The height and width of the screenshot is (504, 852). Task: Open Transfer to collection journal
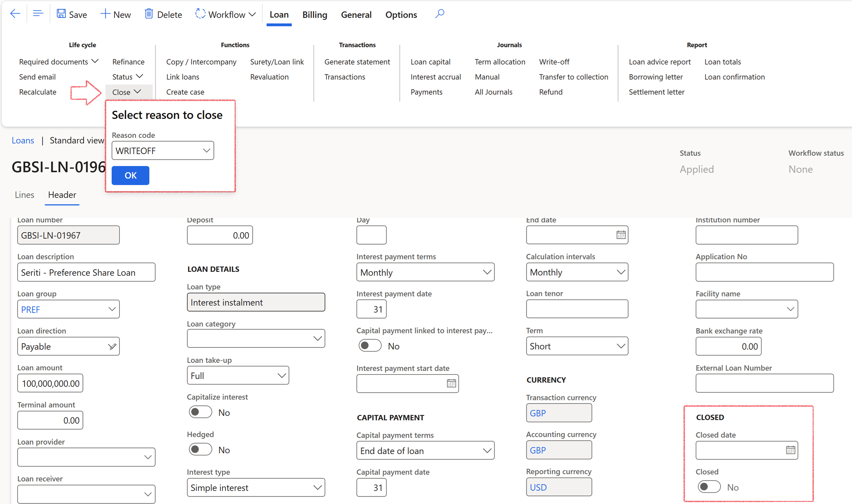click(x=573, y=77)
